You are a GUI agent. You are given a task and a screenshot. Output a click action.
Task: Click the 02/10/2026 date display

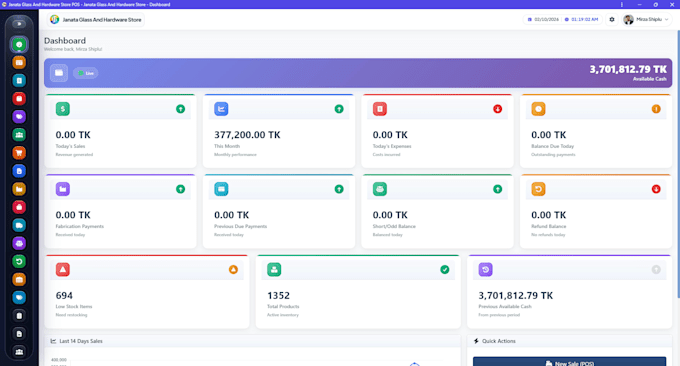[x=546, y=20]
